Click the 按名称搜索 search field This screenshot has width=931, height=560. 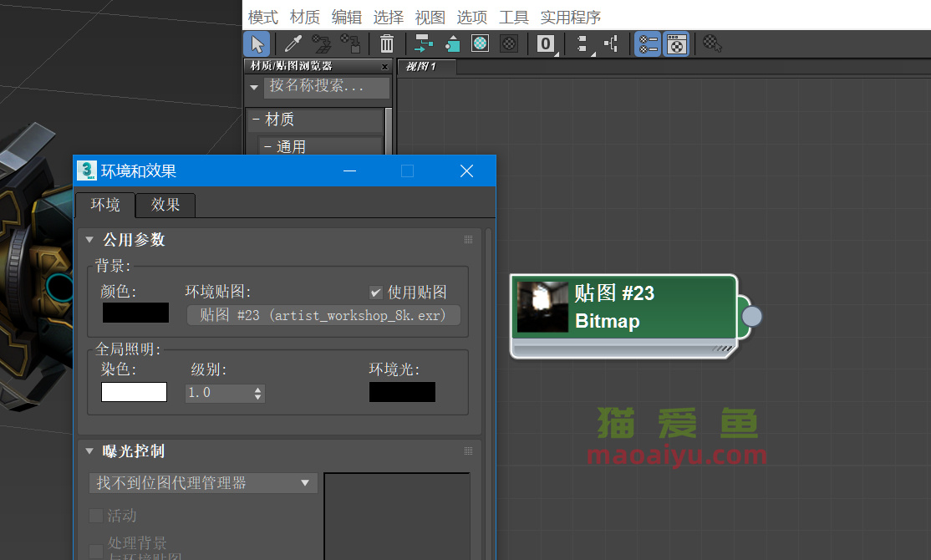pos(327,87)
